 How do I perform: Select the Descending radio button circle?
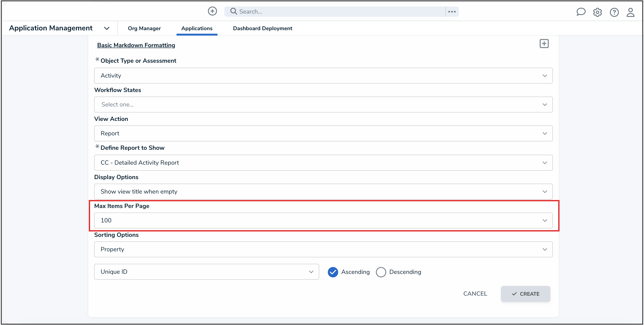(x=381, y=272)
